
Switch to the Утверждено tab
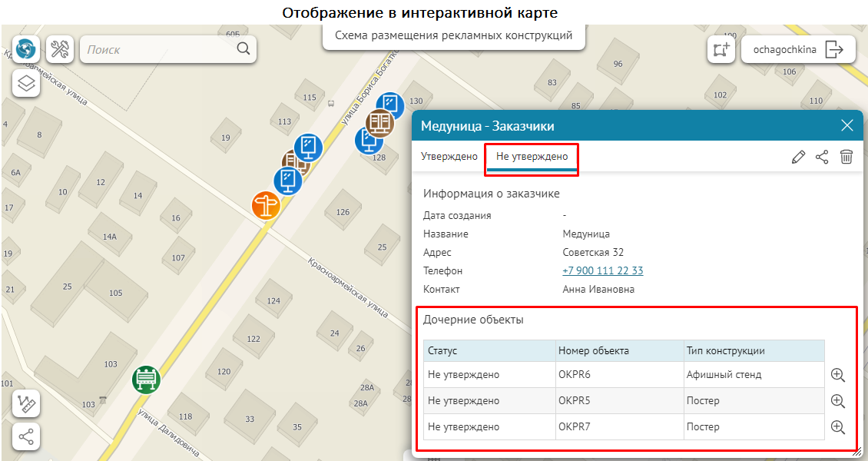tap(449, 157)
